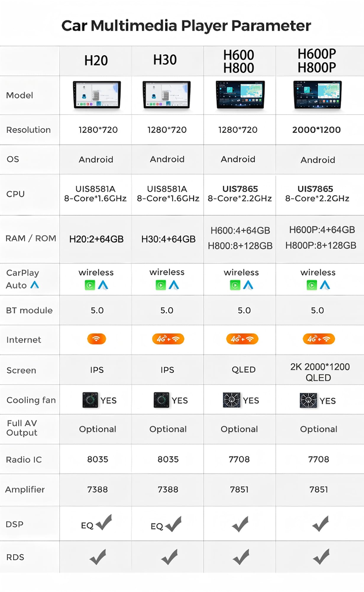Click the WiFi-only orange badge for H20
The height and width of the screenshot is (592, 364).
96,339
